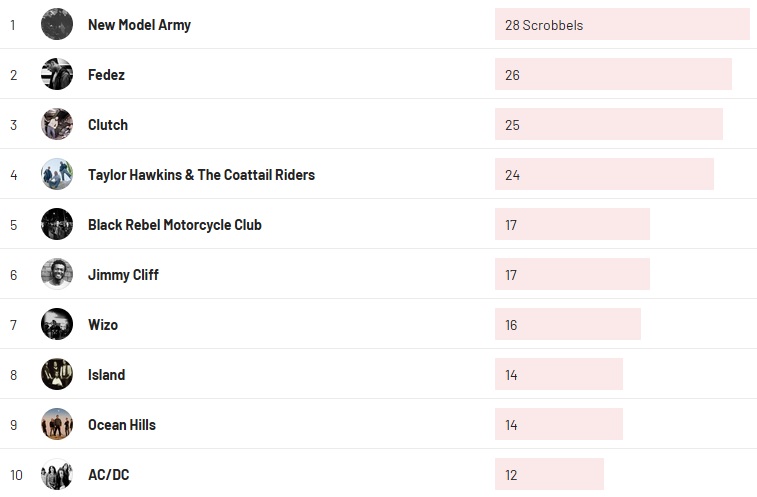The image size is (757, 497).
Task: Click Black Rebel Motorcycle Club avatar
Action: point(57,224)
